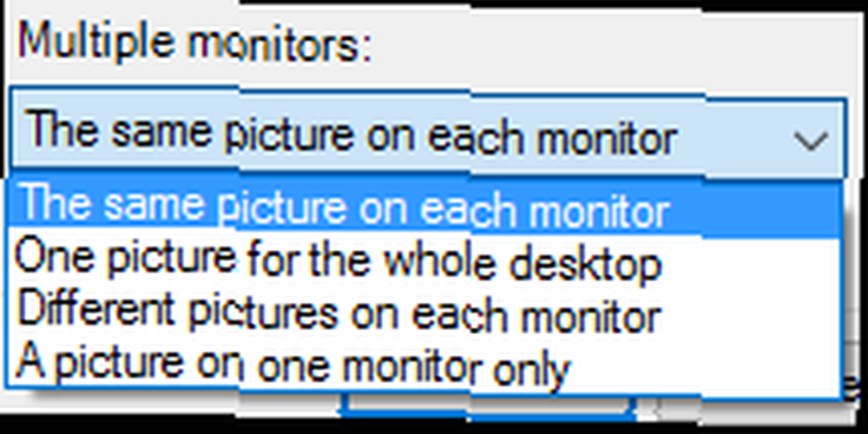The height and width of the screenshot is (434, 868).
Task: Show picture on only one monitor
Action: [425, 365]
